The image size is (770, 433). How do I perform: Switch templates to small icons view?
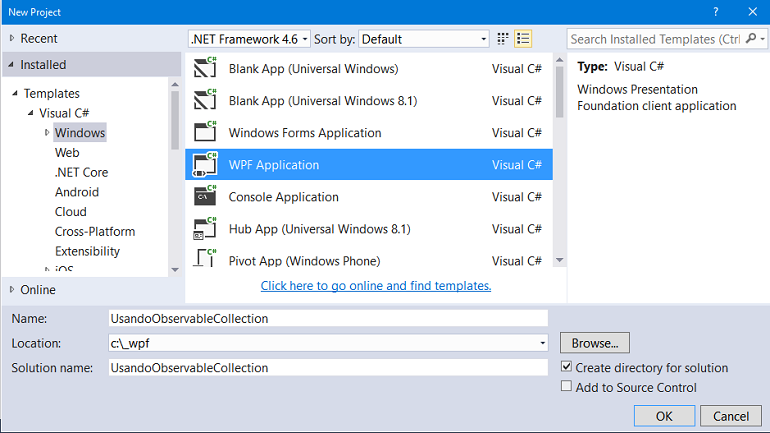[x=502, y=39]
